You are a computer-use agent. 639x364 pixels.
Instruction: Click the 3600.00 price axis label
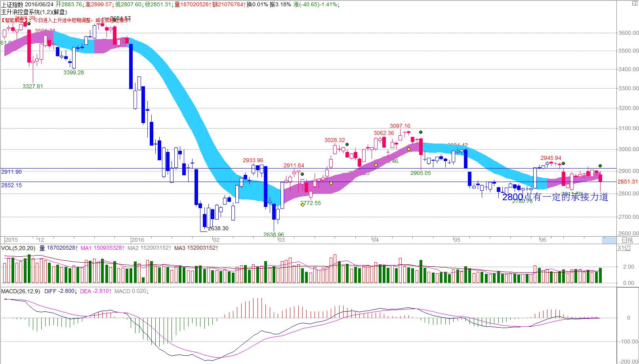pos(628,33)
